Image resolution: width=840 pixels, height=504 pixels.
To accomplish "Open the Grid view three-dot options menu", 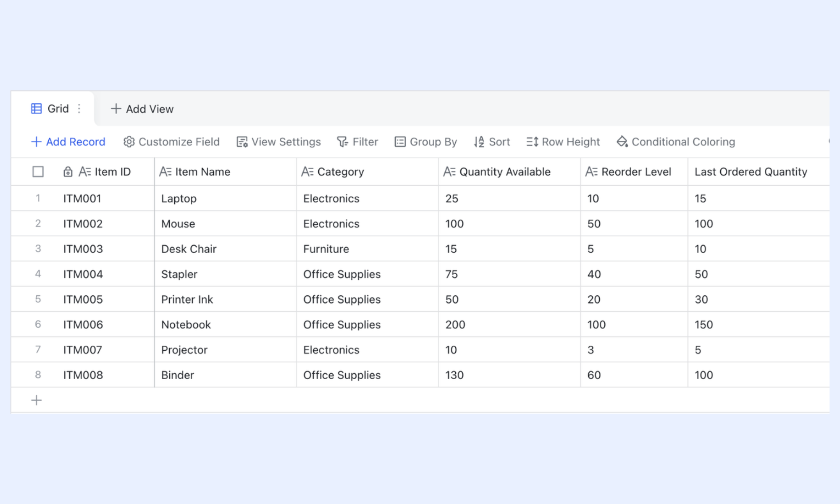I will pyautogui.click(x=79, y=109).
